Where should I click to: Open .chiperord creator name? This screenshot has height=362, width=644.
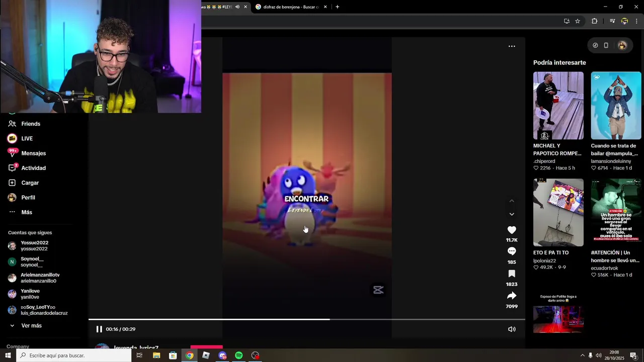544,161
